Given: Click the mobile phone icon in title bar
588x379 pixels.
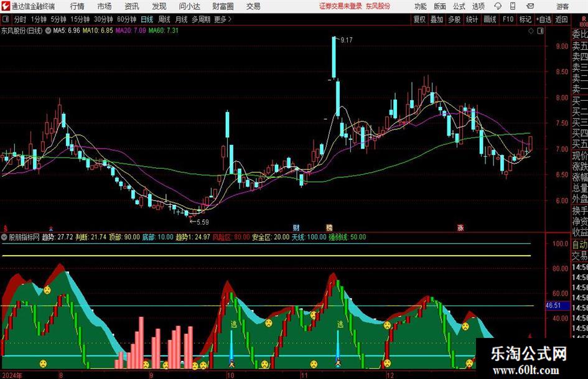Looking at the screenshot, I should click(x=513, y=6).
